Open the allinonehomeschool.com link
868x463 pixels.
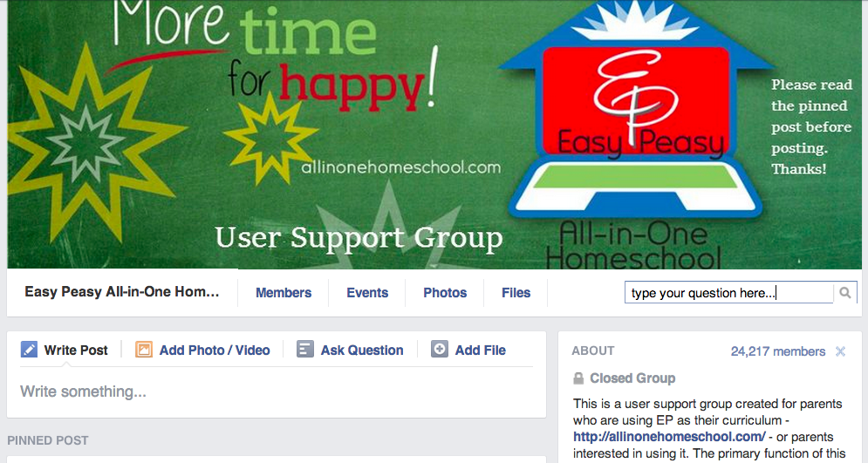pyautogui.click(x=669, y=437)
